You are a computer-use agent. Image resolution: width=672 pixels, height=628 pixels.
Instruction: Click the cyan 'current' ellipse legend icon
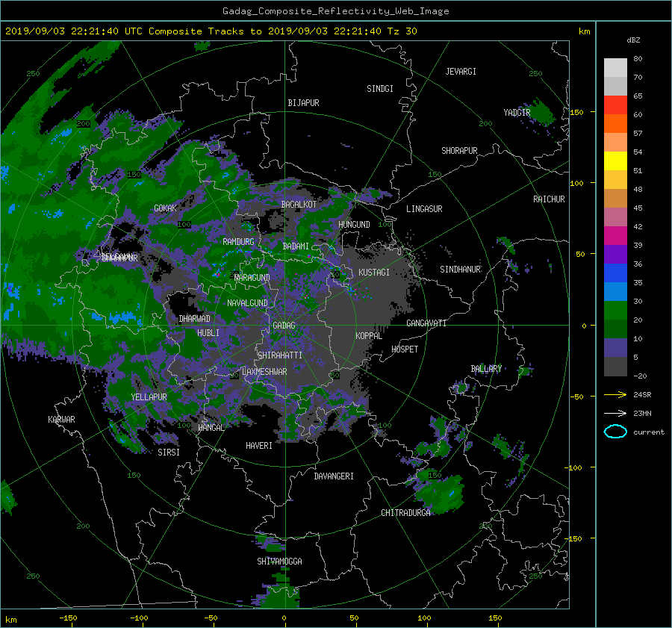pyautogui.click(x=615, y=432)
